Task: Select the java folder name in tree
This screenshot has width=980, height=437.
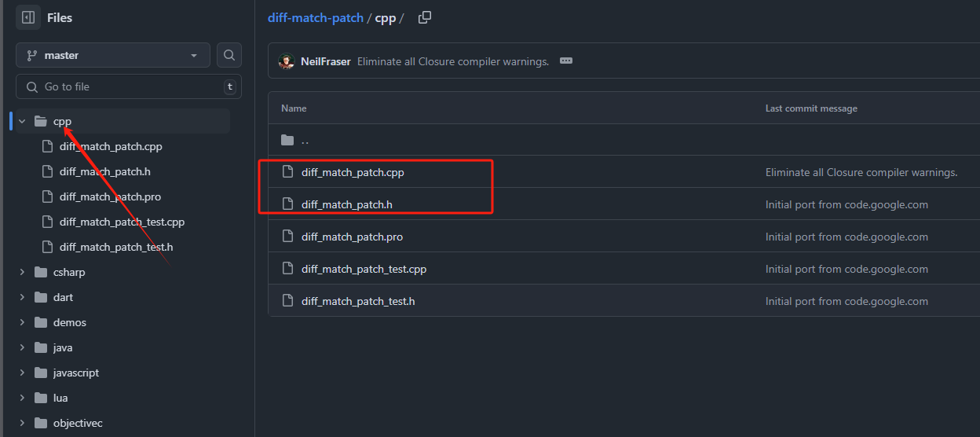Action: (63, 347)
